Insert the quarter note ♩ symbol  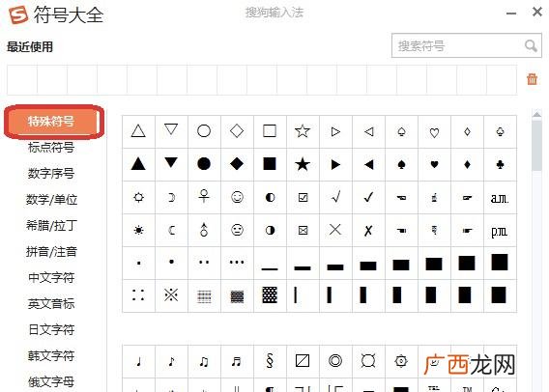click(138, 361)
